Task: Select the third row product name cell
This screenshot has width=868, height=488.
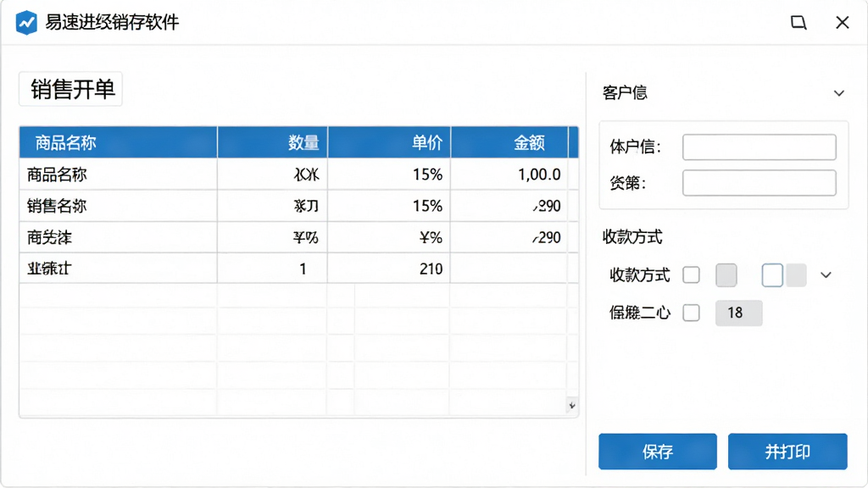Action: click(119, 237)
